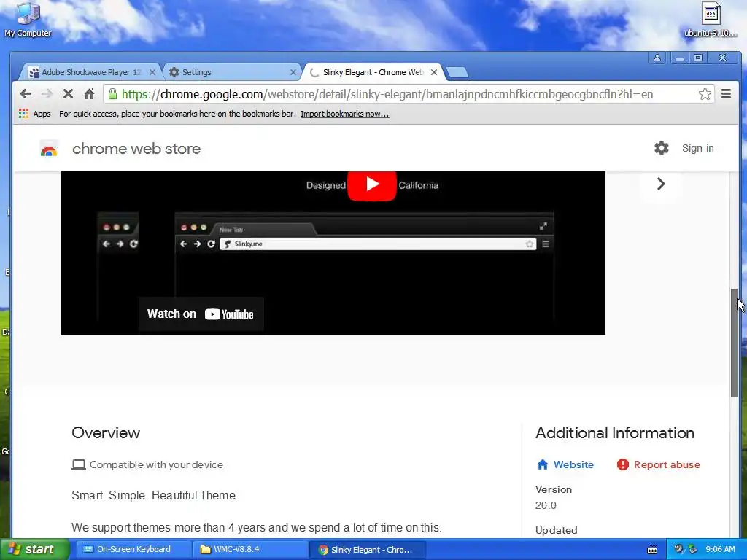Select Slinky Elegant Chrome taskbar button

click(x=367, y=549)
